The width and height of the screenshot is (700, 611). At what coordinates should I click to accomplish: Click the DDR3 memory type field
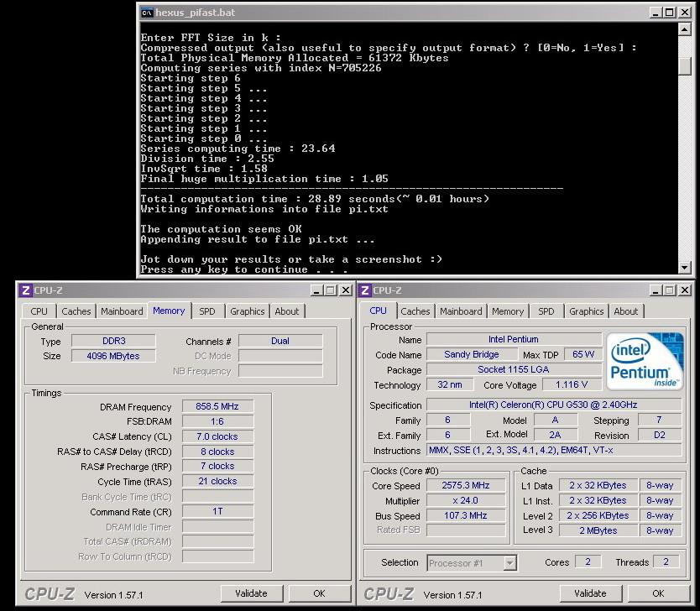(114, 341)
